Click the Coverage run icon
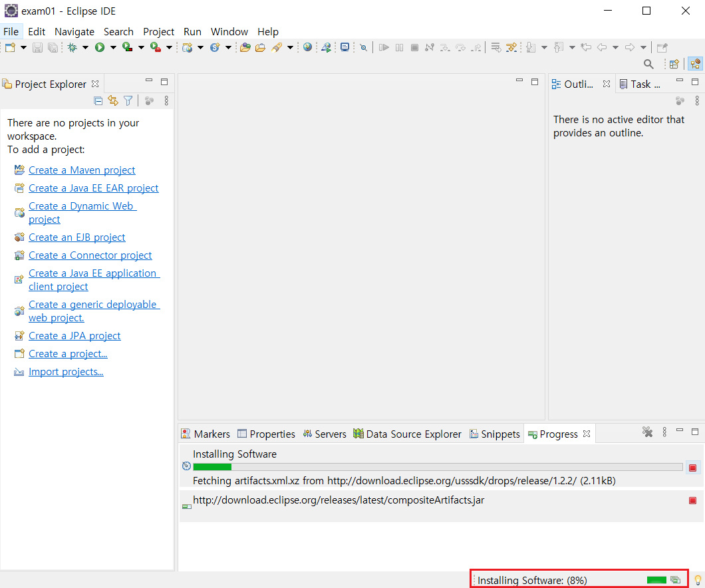 (x=127, y=47)
